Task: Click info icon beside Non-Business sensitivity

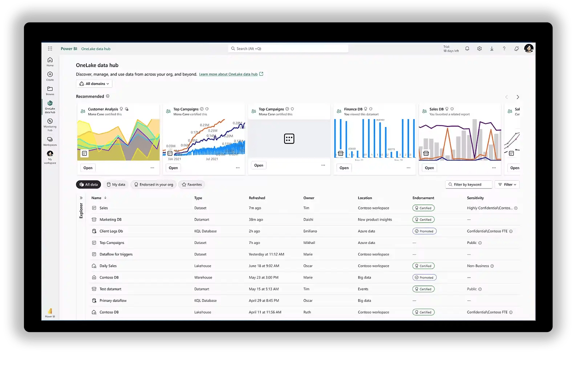Action: click(x=492, y=266)
